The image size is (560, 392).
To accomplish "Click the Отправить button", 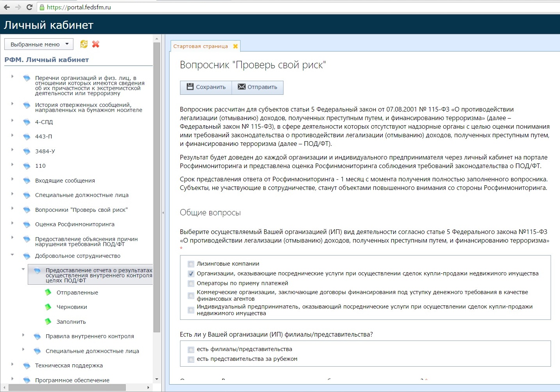I will pos(257,87).
